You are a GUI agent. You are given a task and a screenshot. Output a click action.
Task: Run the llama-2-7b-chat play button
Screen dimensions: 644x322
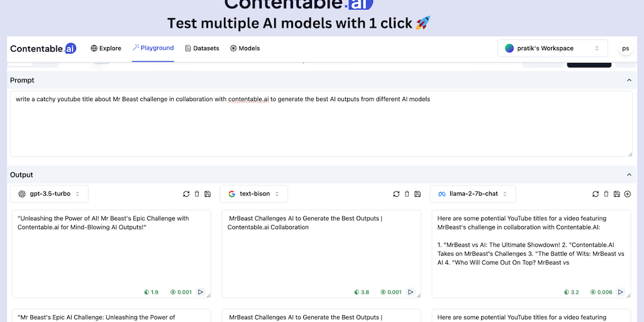pos(620,292)
